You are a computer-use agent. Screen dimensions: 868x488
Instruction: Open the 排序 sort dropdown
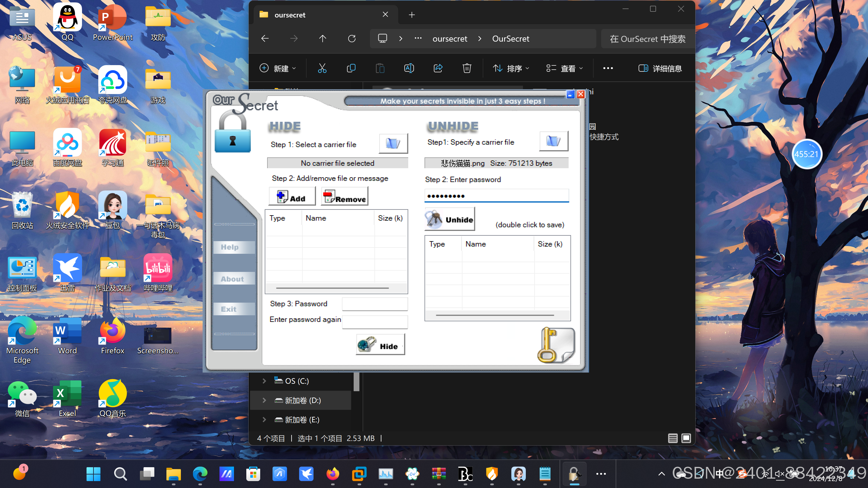coord(511,68)
